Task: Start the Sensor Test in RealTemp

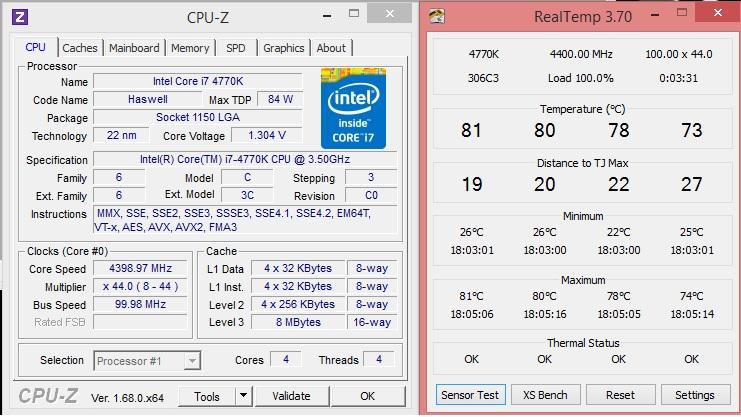Action: tap(470, 395)
